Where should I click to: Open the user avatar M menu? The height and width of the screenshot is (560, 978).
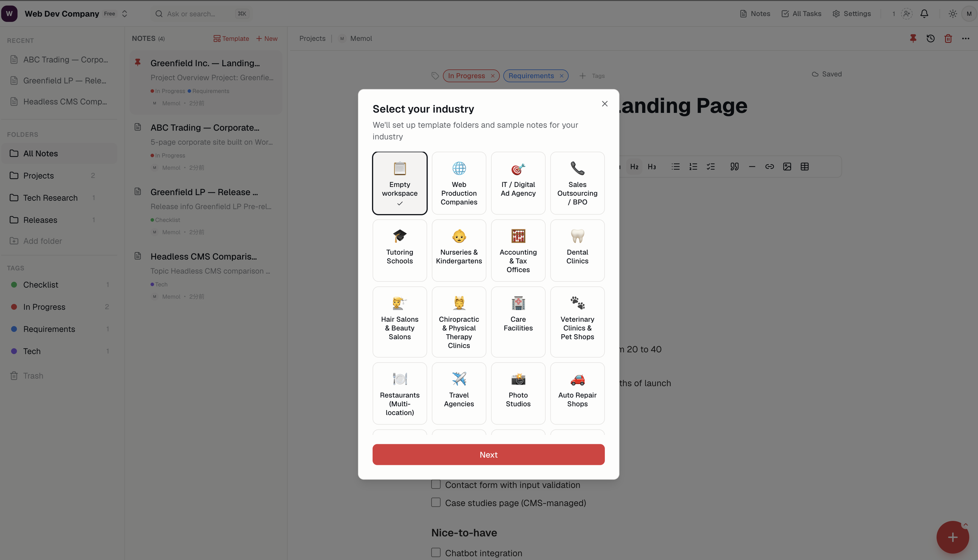[969, 14]
